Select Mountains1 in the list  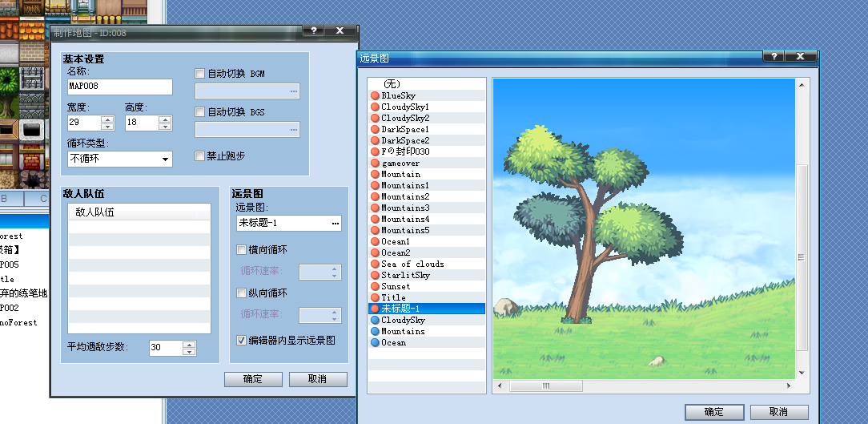click(426, 185)
